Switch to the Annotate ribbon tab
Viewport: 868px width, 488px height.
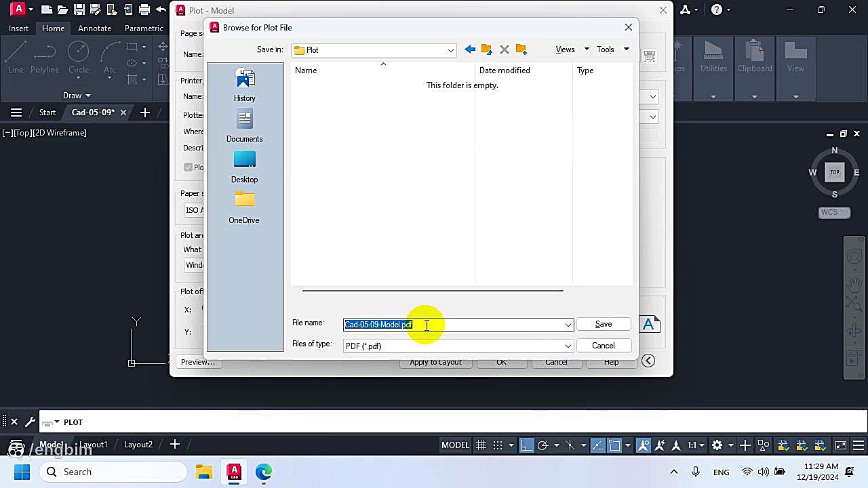tap(94, 28)
